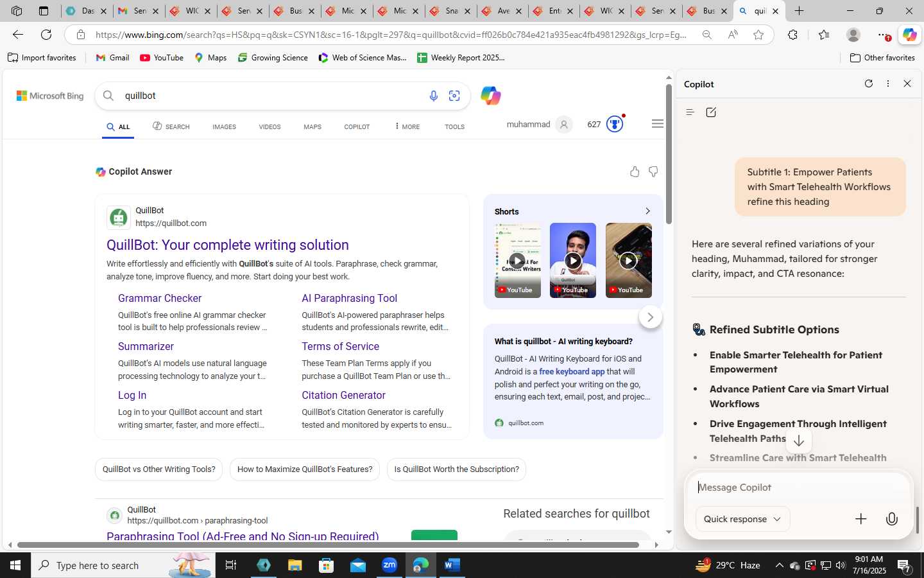Screen dimensions: 924x578
Task: Close the Copilot sidebar panel
Action: click(907, 83)
